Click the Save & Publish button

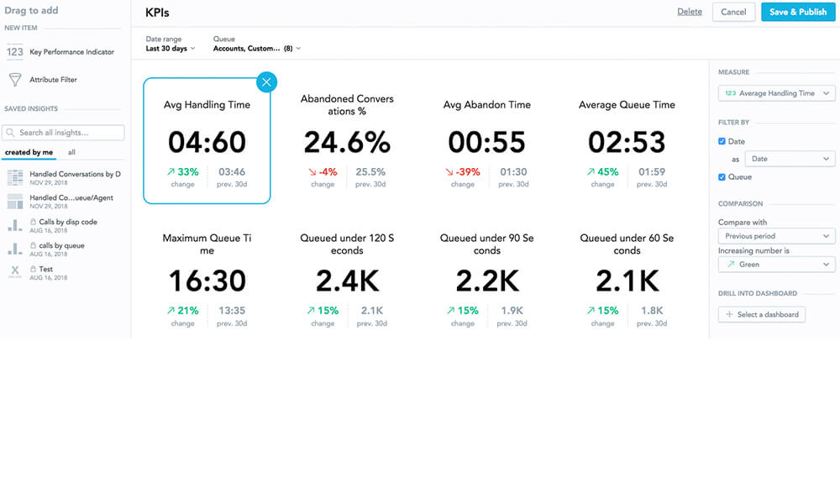click(797, 12)
